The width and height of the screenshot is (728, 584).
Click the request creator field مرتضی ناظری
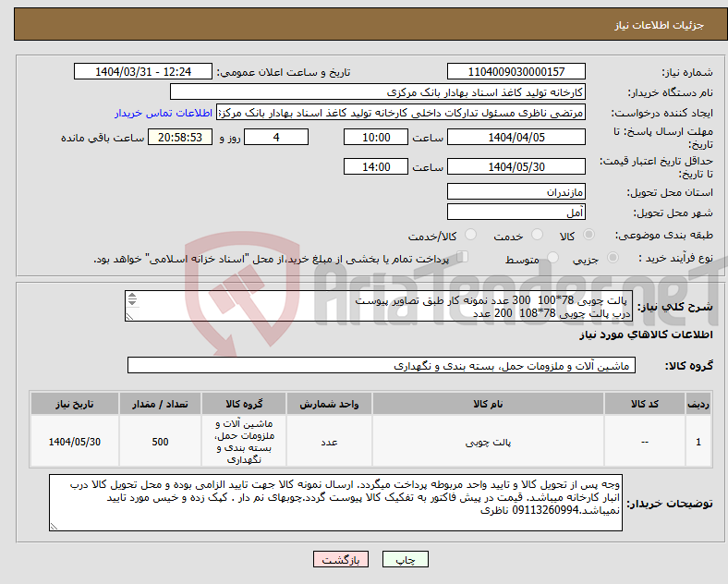401,113
